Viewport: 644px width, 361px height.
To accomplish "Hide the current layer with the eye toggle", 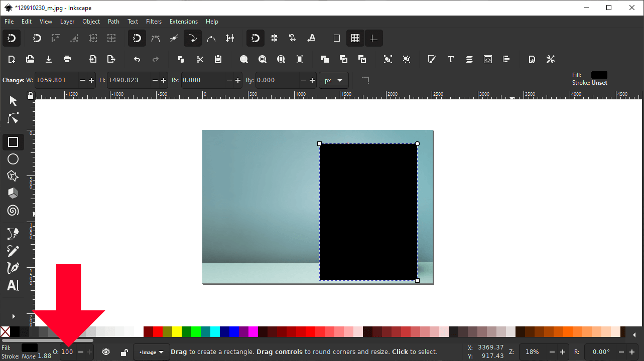I will (105, 351).
